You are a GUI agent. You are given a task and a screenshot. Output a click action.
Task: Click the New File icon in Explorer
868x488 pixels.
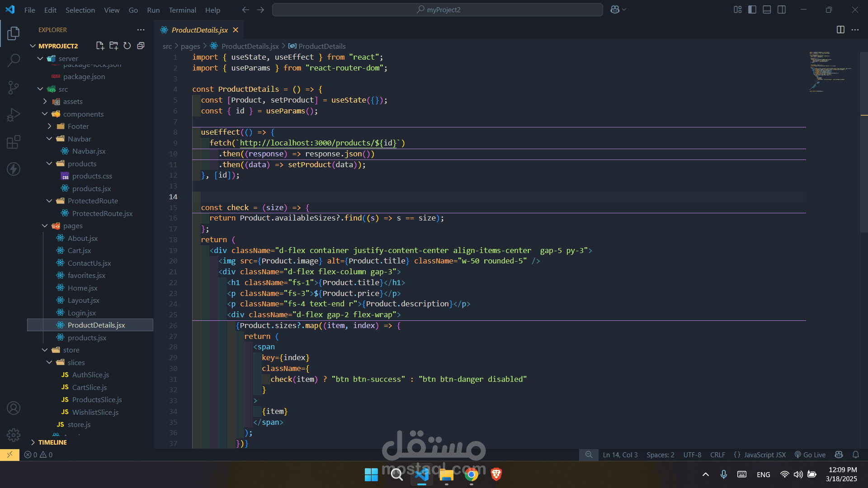(x=100, y=46)
